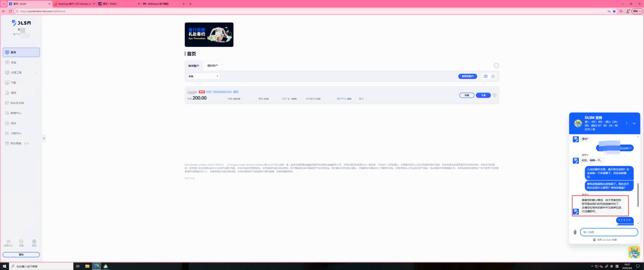
Task: Click the DLSM logo in sidebar
Action: pos(21,22)
